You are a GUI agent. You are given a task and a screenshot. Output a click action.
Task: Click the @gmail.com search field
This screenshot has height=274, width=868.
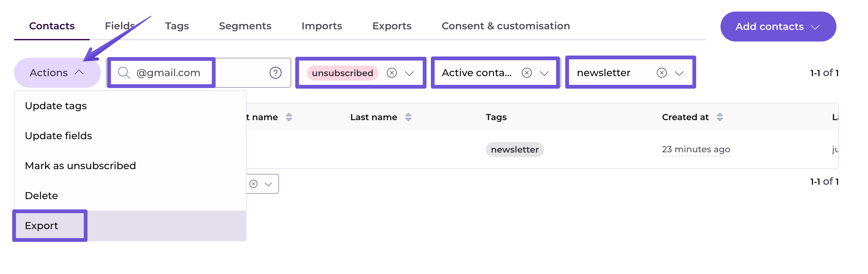tap(168, 73)
